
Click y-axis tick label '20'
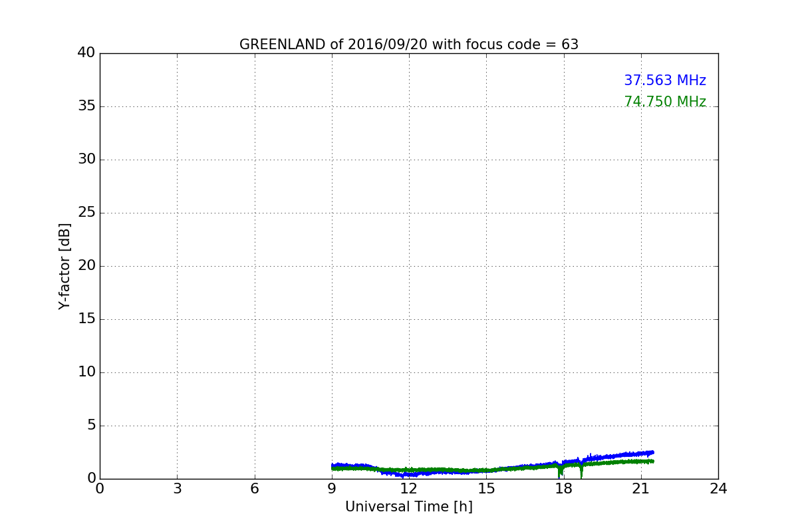coord(86,265)
